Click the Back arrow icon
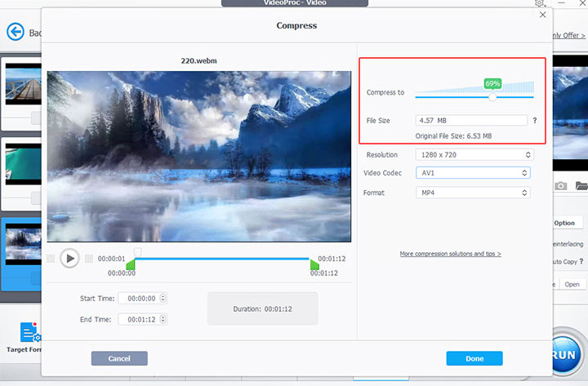 coord(16,32)
